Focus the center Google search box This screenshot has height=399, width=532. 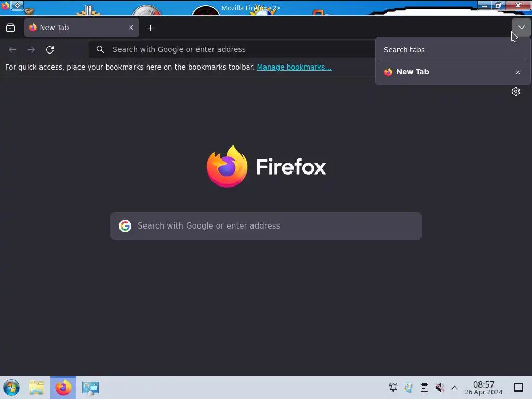click(266, 226)
